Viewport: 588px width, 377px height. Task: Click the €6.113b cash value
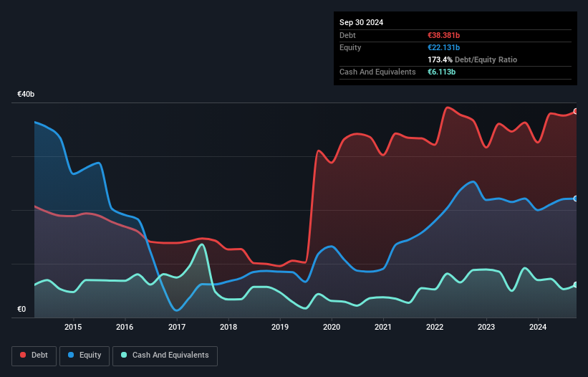pyautogui.click(x=441, y=72)
